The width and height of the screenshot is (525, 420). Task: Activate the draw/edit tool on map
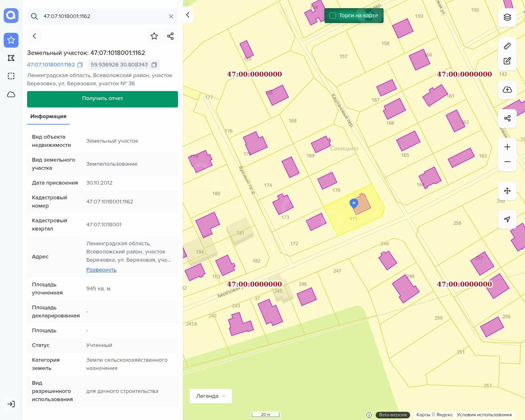(507, 61)
